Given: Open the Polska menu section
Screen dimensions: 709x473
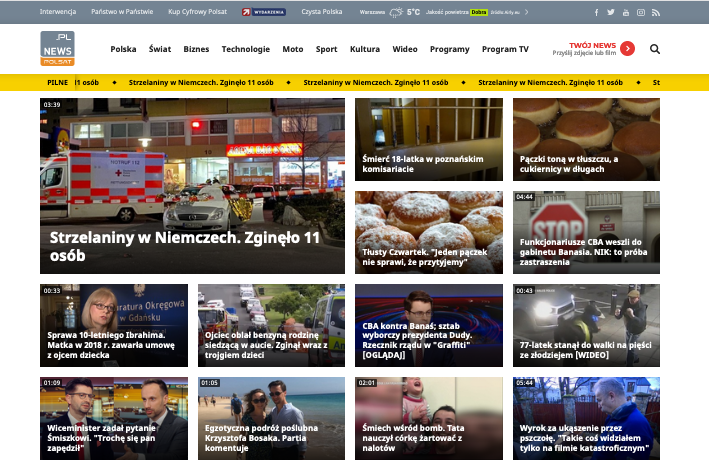Looking at the screenshot, I should [x=123, y=49].
